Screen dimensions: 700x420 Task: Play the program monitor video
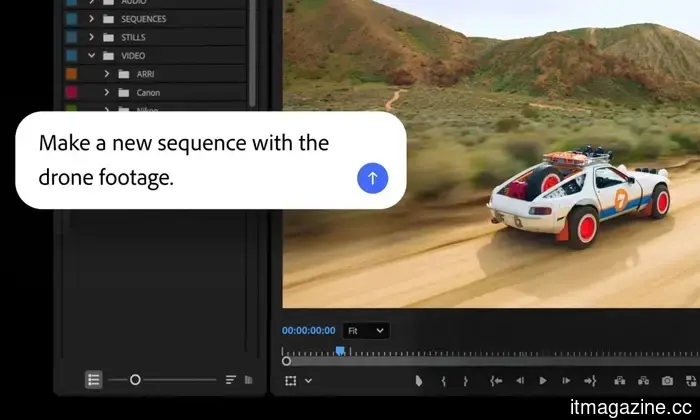click(543, 381)
